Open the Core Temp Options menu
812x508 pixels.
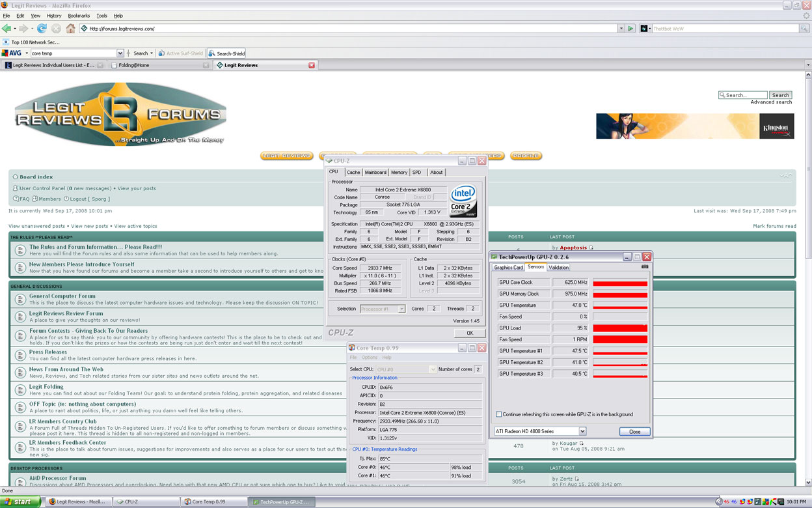(370, 358)
